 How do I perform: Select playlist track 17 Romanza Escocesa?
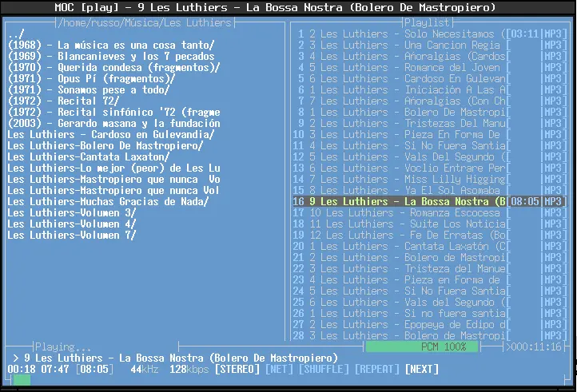tap(429, 212)
